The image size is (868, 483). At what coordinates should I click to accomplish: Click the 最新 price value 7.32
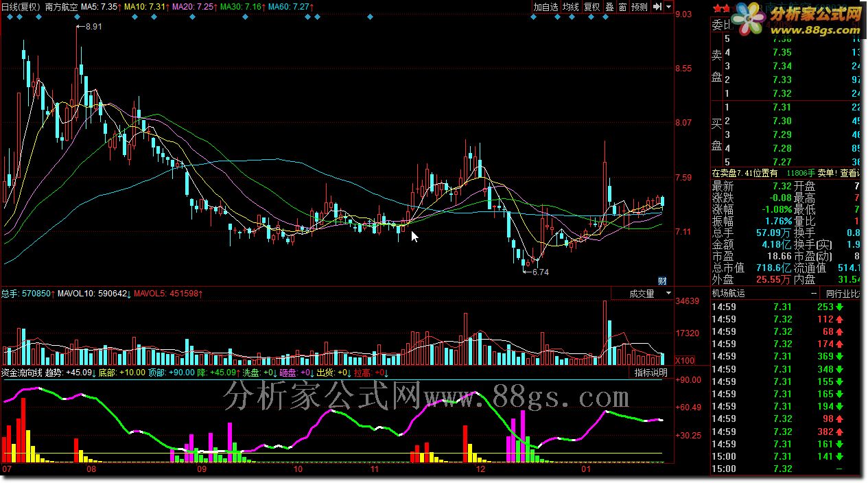782,186
